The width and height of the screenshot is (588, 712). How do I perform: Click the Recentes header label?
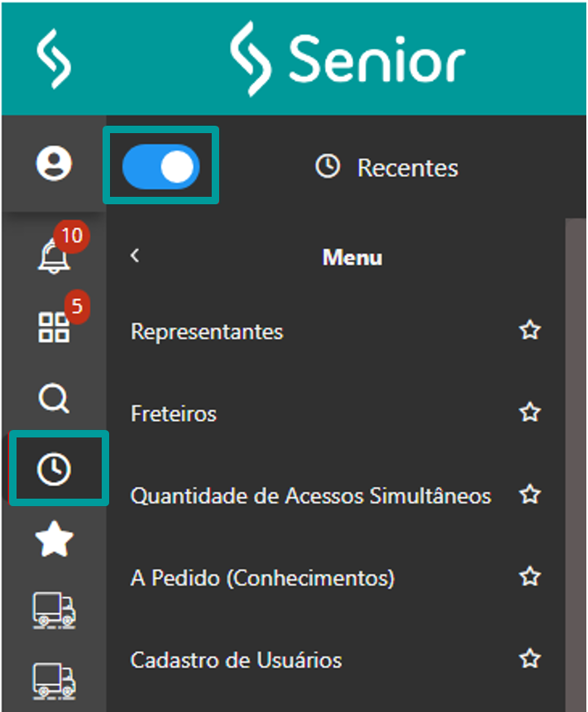[x=407, y=168]
